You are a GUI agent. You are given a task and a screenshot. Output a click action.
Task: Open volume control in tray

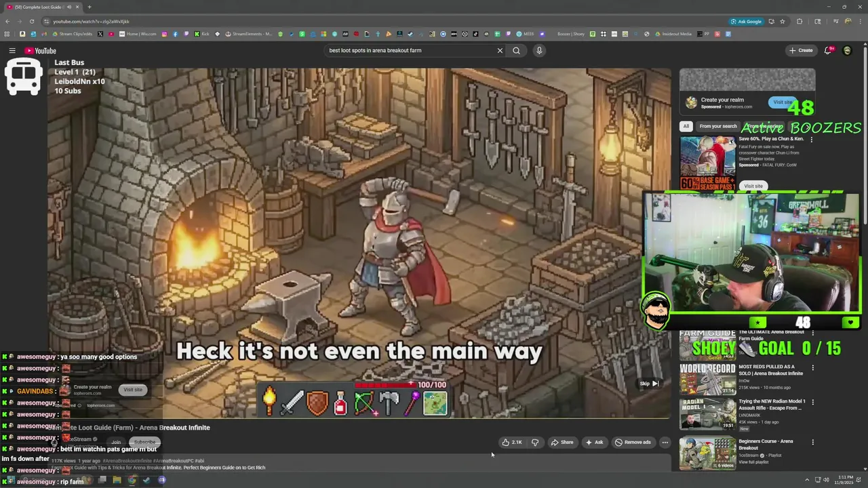(x=826, y=480)
